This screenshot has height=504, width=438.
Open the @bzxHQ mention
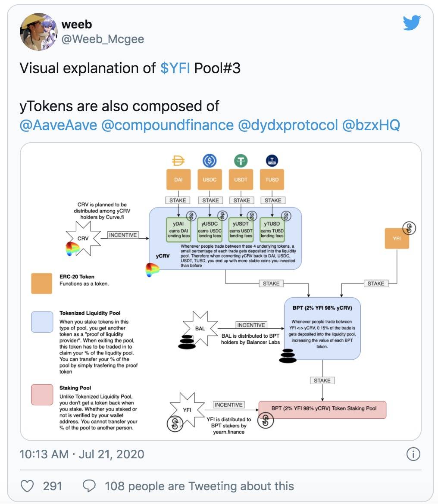click(371, 125)
